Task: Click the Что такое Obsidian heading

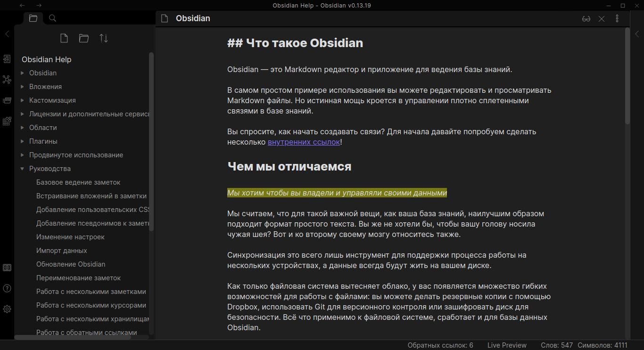Action: pyautogui.click(x=295, y=43)
